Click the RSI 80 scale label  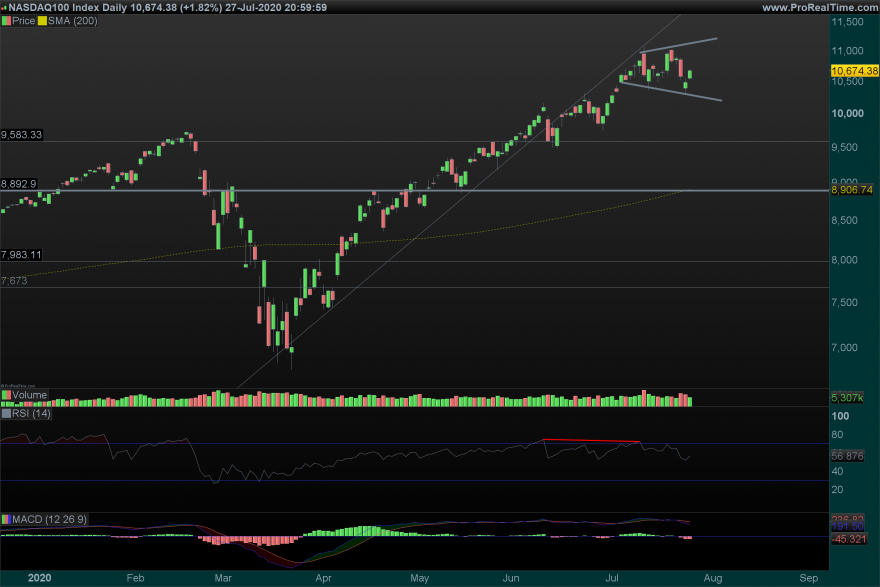[837, 434]
